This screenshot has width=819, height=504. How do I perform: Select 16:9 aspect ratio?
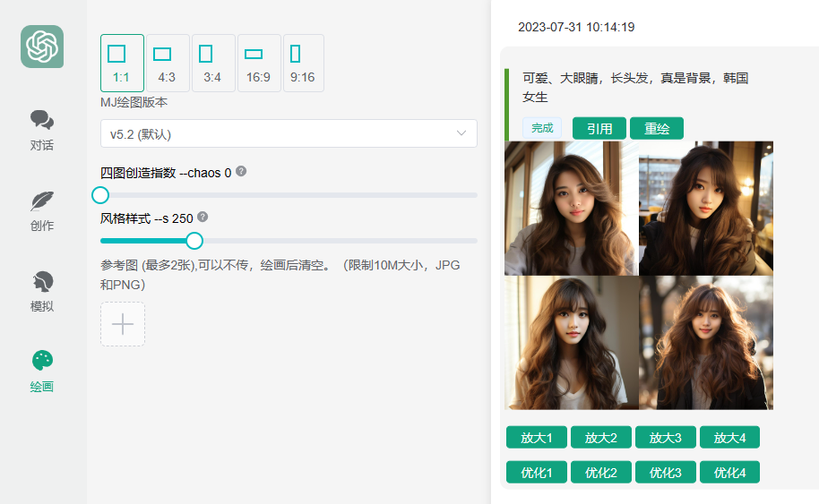(259, 64)
